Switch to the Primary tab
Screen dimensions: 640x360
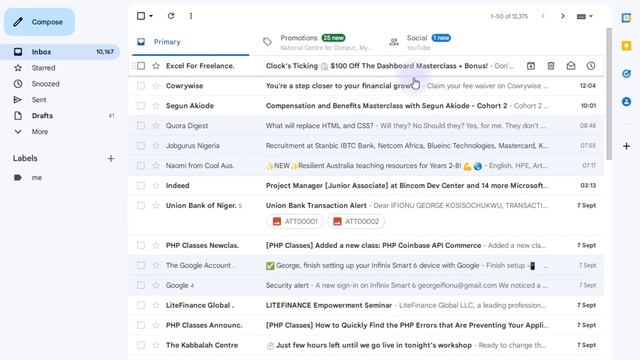[191, 42]
